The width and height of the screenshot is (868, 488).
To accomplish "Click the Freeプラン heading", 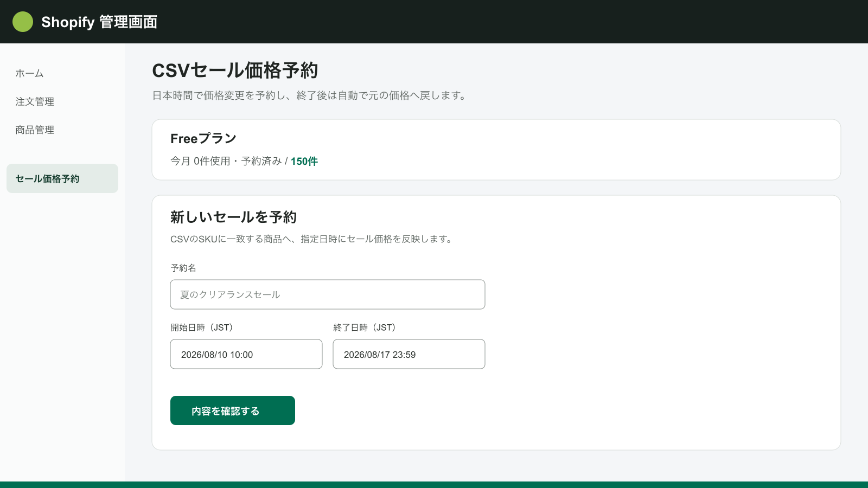I will tap(203, 138).
